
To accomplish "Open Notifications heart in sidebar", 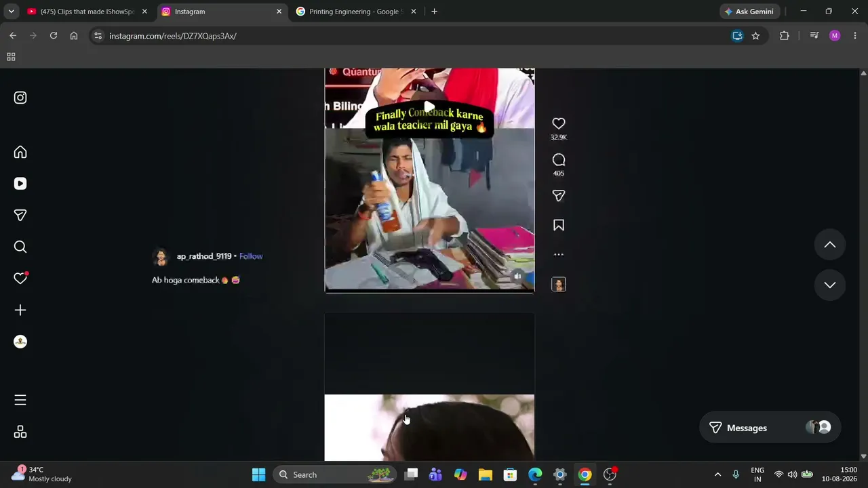I will tap(20, 278).
